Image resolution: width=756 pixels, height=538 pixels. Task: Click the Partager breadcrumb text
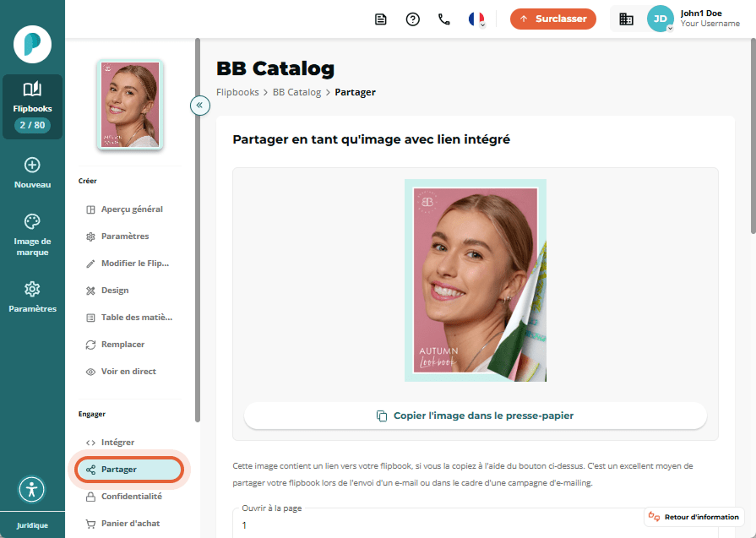(x=356, y=92)
